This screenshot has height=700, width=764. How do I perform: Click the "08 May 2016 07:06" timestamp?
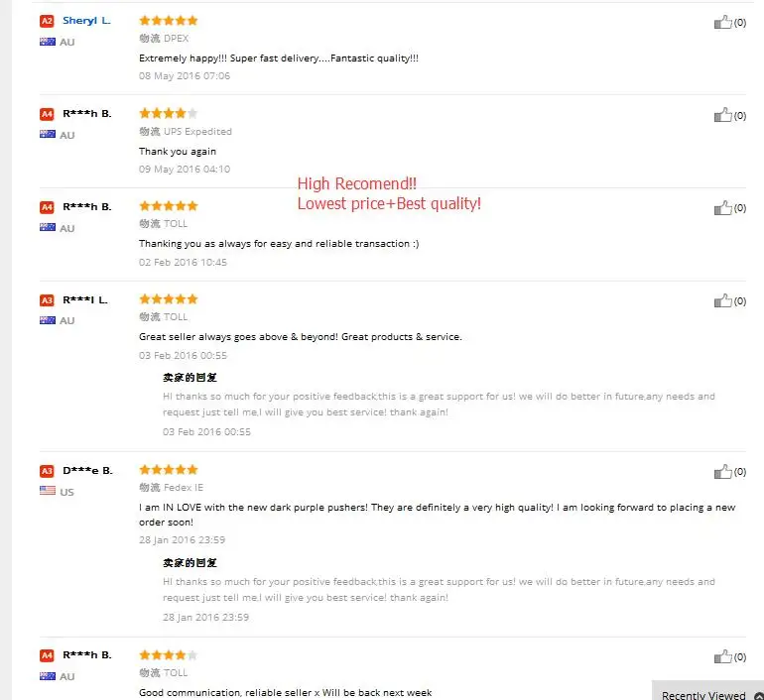tap(185, 76)
